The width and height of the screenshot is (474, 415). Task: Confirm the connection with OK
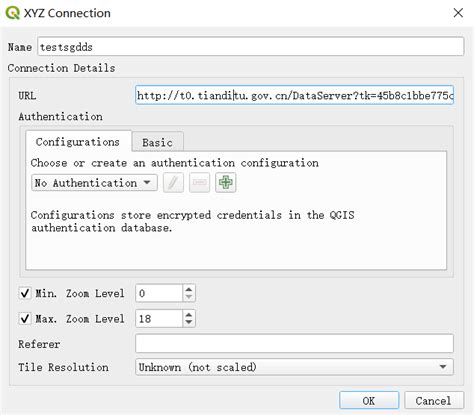click(x=369, y=400)
